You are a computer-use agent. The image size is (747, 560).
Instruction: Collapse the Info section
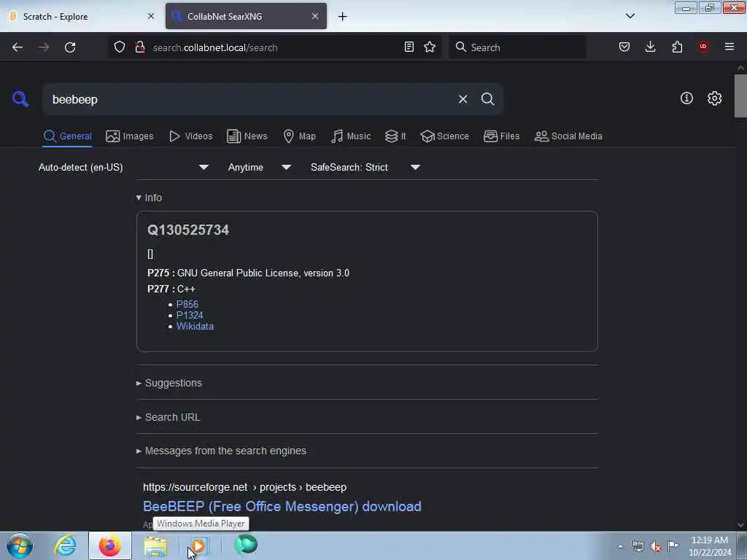[x=149, y=198]
